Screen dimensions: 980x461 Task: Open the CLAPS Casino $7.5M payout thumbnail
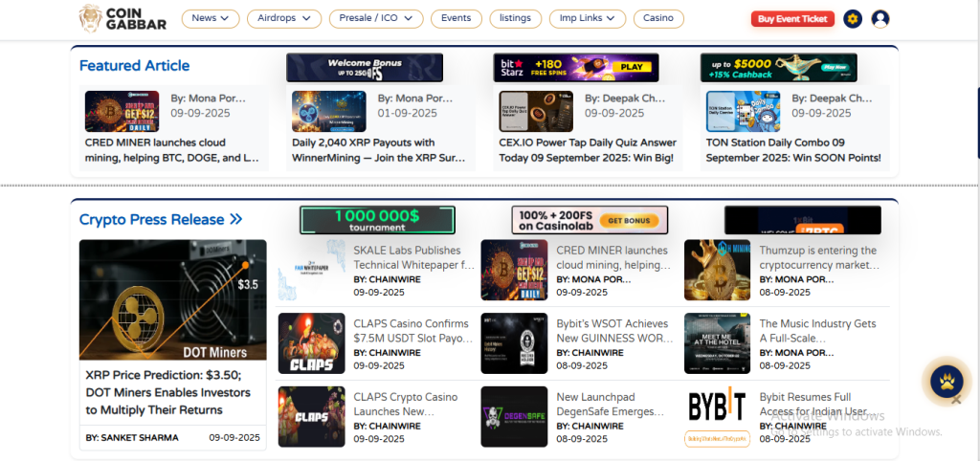click(311, 343)
